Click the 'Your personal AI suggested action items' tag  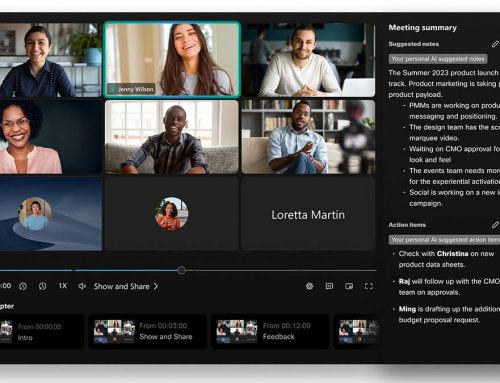coord(444,240)
